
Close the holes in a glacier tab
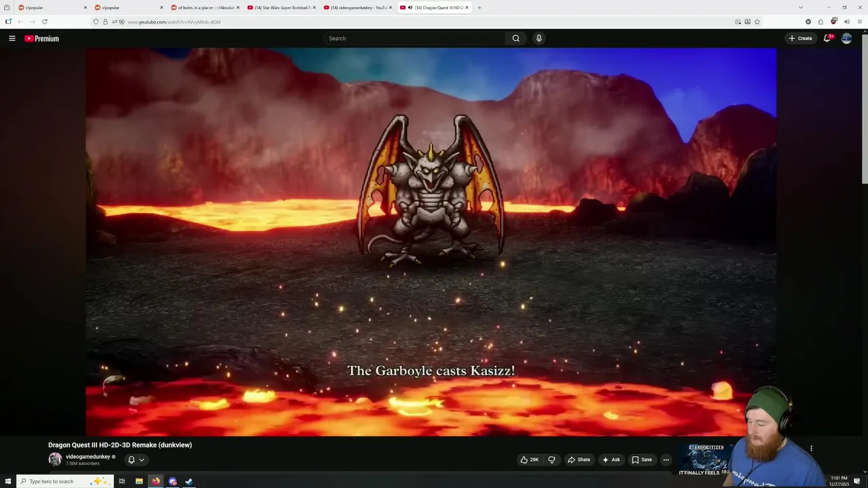(238, 7)
